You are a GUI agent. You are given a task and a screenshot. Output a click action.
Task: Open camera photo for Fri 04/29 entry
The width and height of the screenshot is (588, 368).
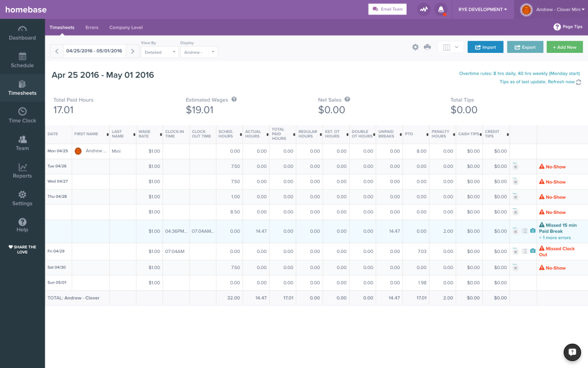coord(532,251)
